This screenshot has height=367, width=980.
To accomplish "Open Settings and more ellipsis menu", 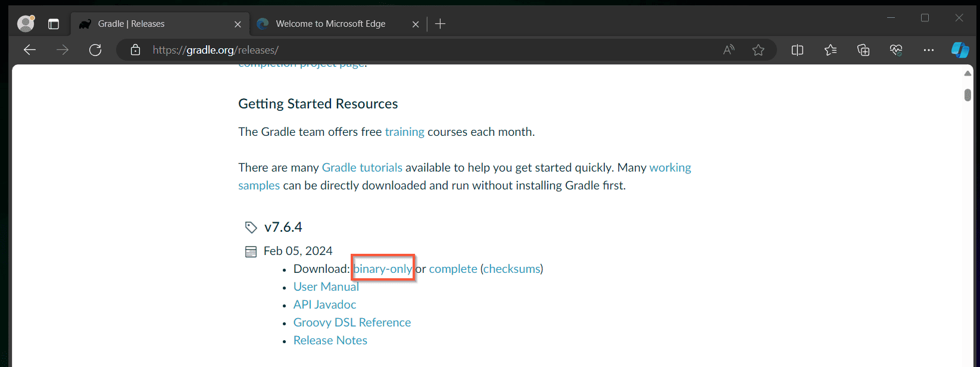I will [x=929, y=50].
